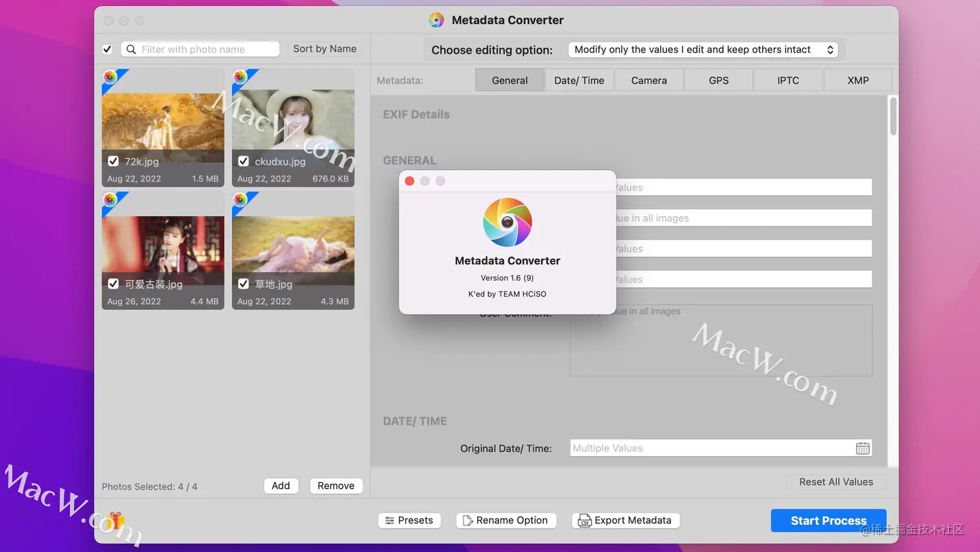Click the Remove button
The image size is (980, 552).
click(336, 486)
